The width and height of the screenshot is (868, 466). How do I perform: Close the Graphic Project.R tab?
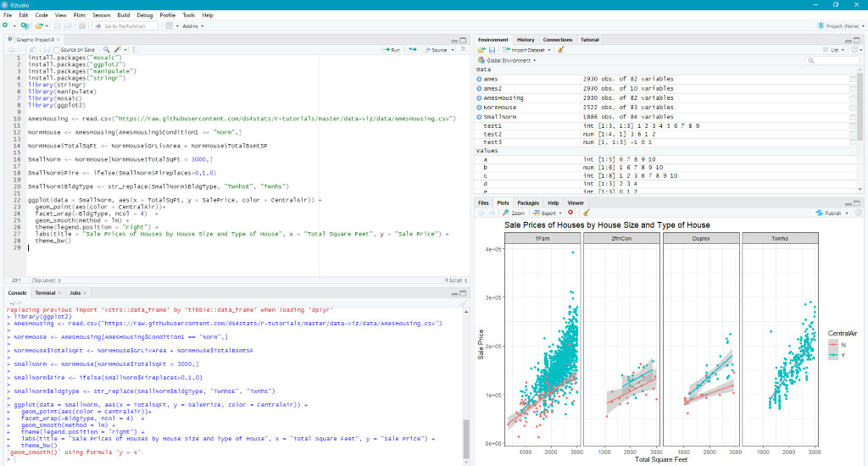tap(58, 40)
